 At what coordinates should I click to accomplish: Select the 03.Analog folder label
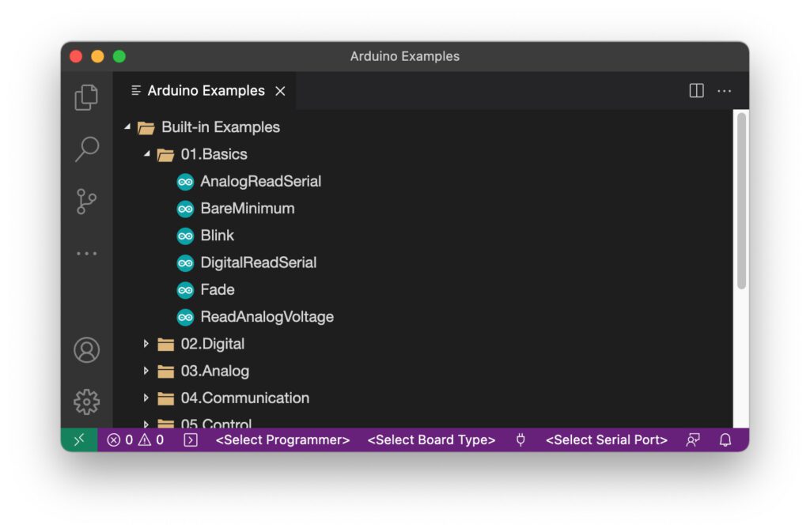point(215,371)
